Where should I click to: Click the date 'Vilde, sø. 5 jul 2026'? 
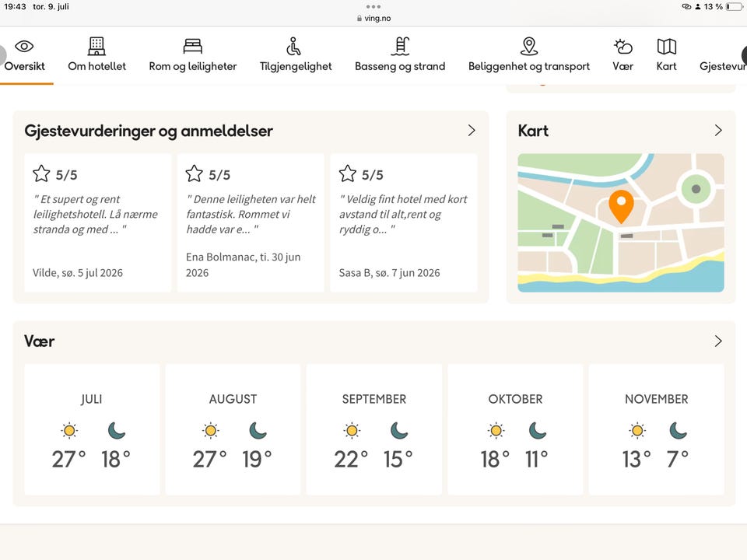click(x=78, y=273)
